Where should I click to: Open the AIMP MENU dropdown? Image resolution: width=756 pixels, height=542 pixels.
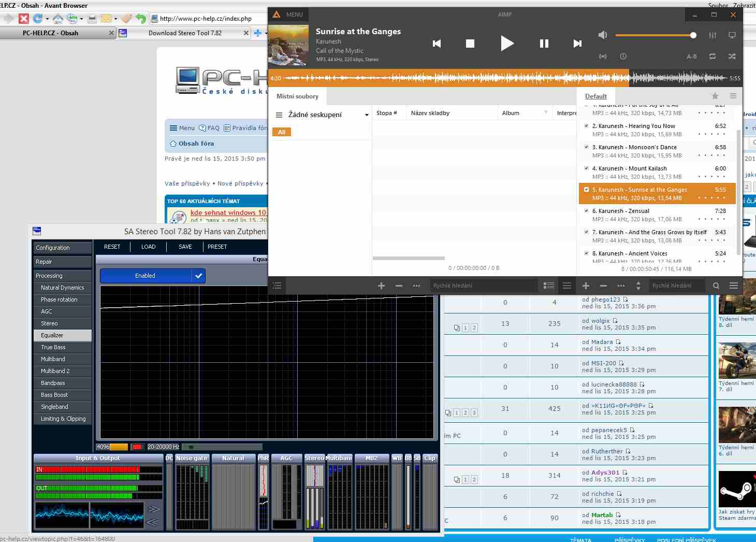[294, 15]
